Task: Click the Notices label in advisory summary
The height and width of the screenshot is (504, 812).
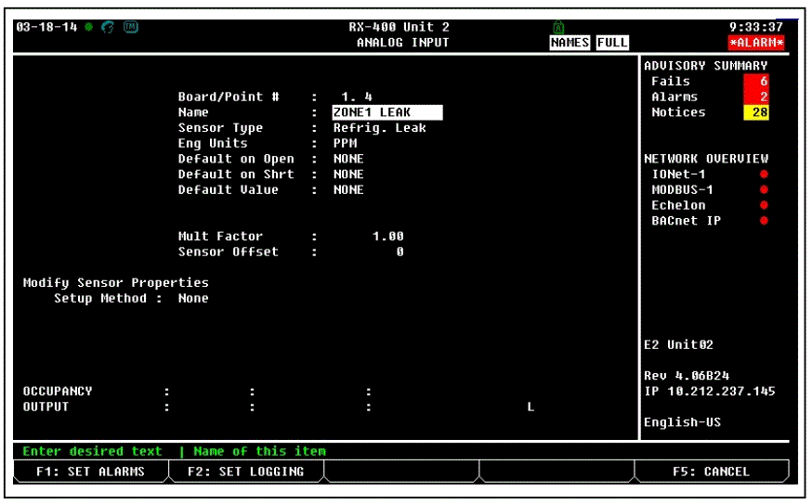Action: tap(678, 112)
